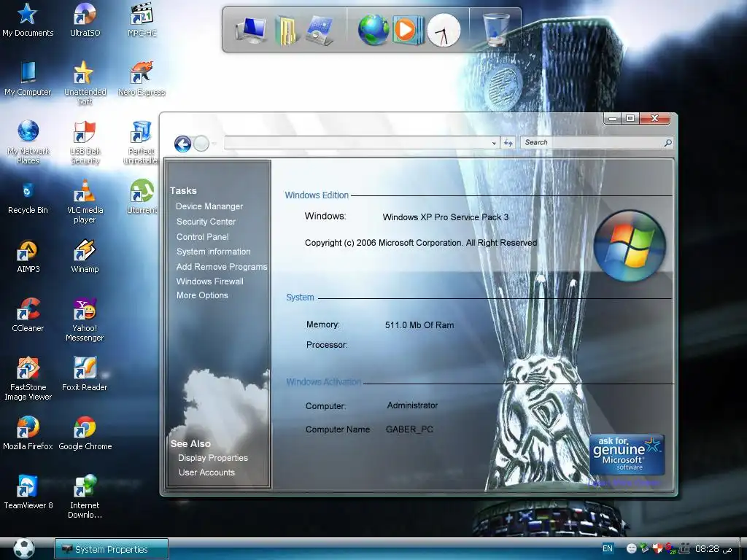Image resolution: width=747 pixels, height=560 pixels.
Task: Open My Computer desktop icon
Action: point(28,79)
